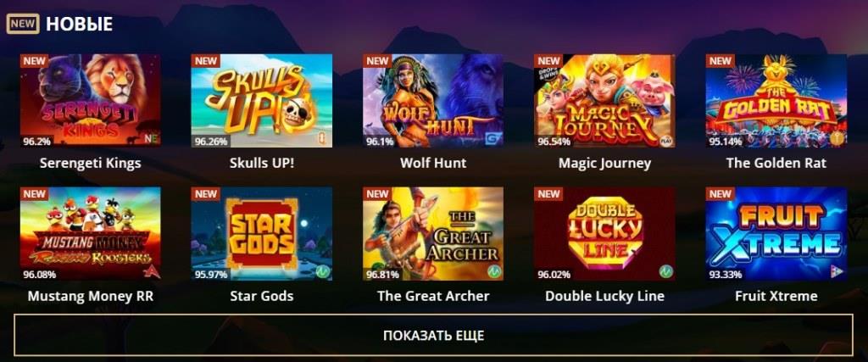Select the Fruit Xtreme game thumbnail
Image resolution: width=868 pixels, height=362 pixels.
[x=776, y=234]
